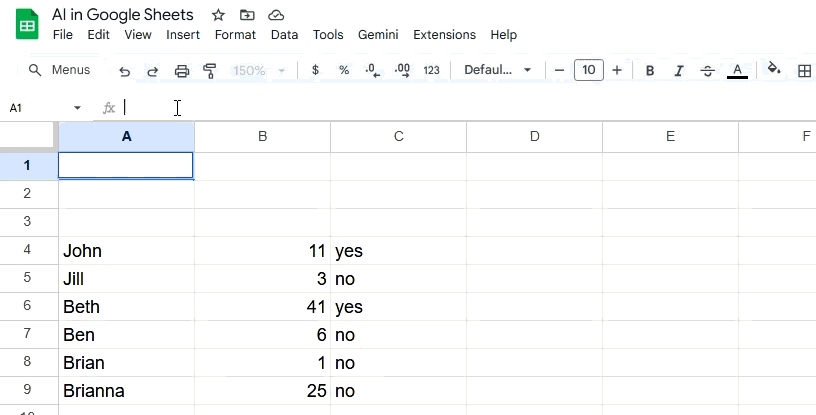816x415 pixels.
Task: Open the Default font dropdown
Action: tap(498, 70)
